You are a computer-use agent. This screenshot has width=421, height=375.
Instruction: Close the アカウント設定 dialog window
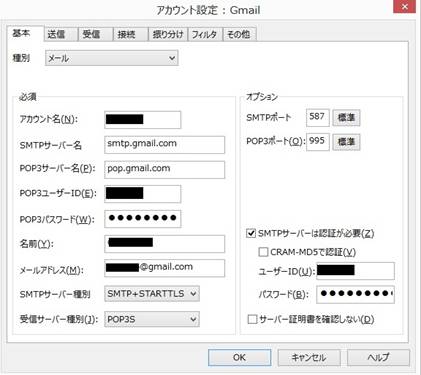404,7
